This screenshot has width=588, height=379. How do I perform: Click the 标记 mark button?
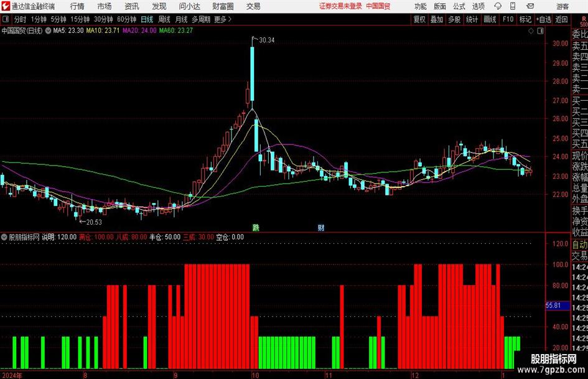[x=525, y=19]
